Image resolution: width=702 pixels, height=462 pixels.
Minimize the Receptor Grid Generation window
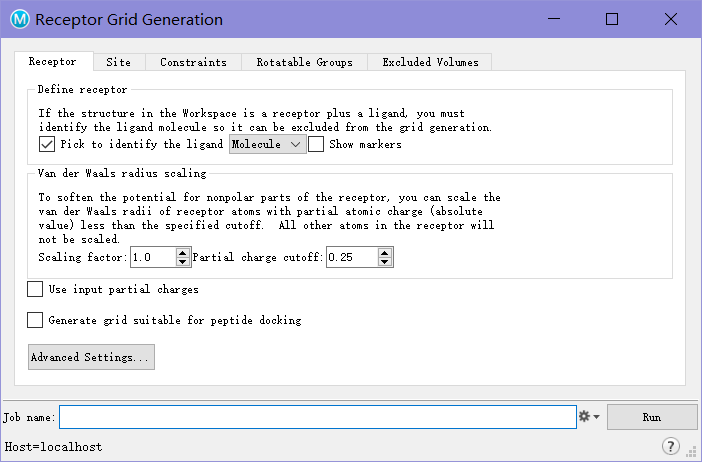click(x=554, y=19)
